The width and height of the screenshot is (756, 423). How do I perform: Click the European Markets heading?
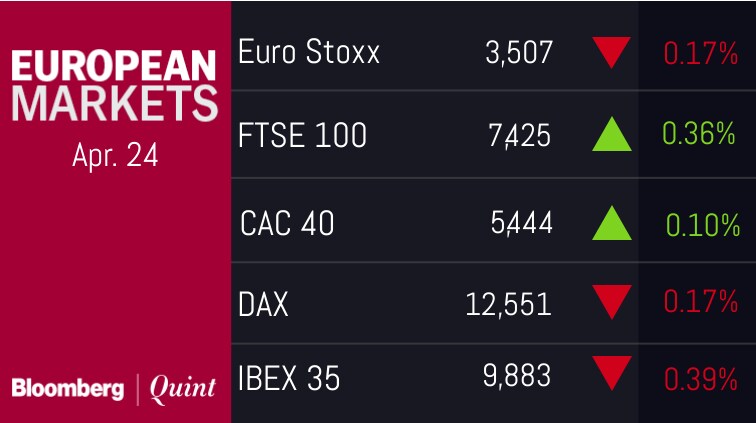[x=114, y=85]
